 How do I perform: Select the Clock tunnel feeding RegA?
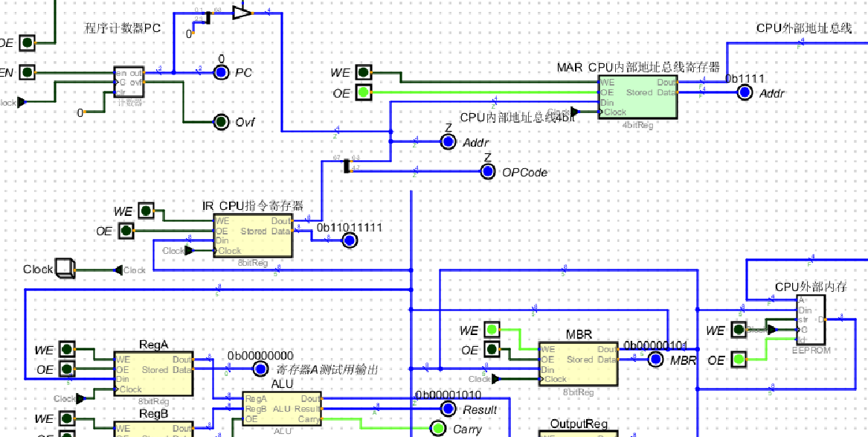70,398
